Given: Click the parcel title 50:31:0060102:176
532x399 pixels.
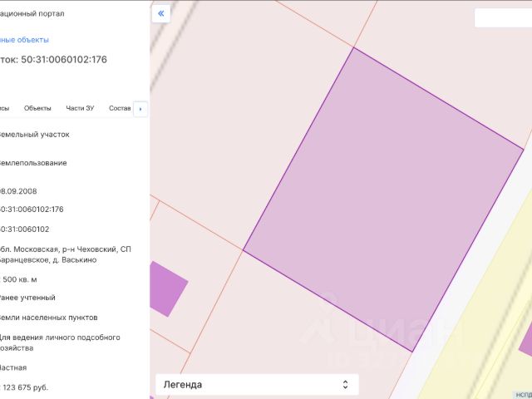Looking at the screenshot, I should (x=64, y=59).
